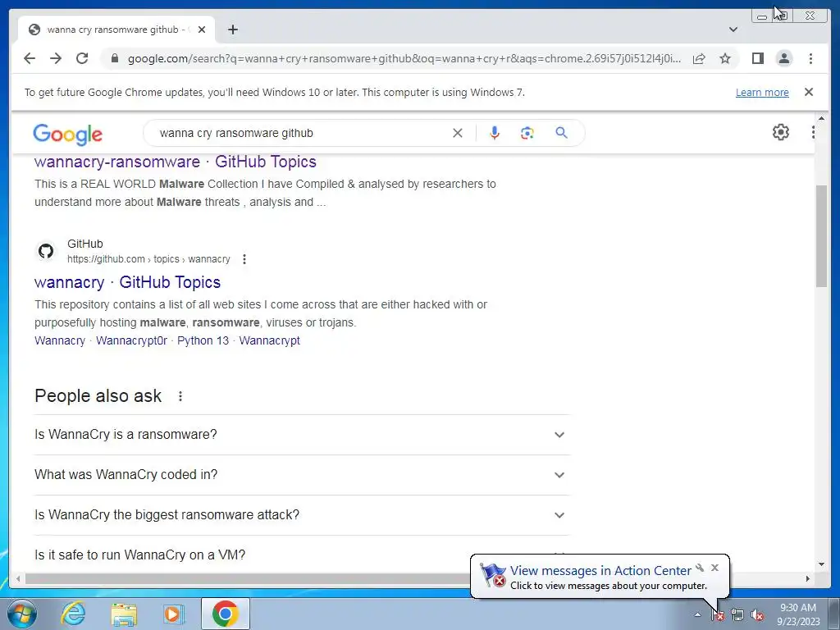The width and height of the screenshot is (840, 630).
Task: Clear the Google search box
Action: coord(458,133)
